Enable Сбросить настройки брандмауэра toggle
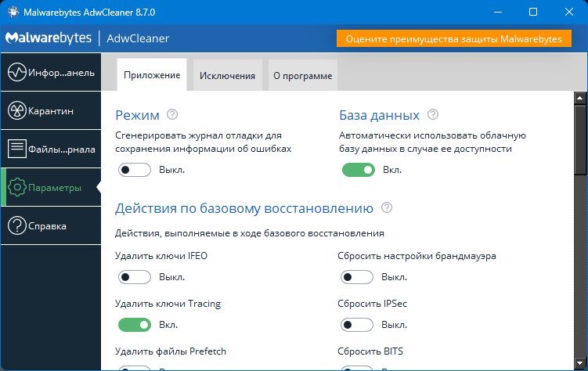The image size is (588, 371). [x=358, y=277]
